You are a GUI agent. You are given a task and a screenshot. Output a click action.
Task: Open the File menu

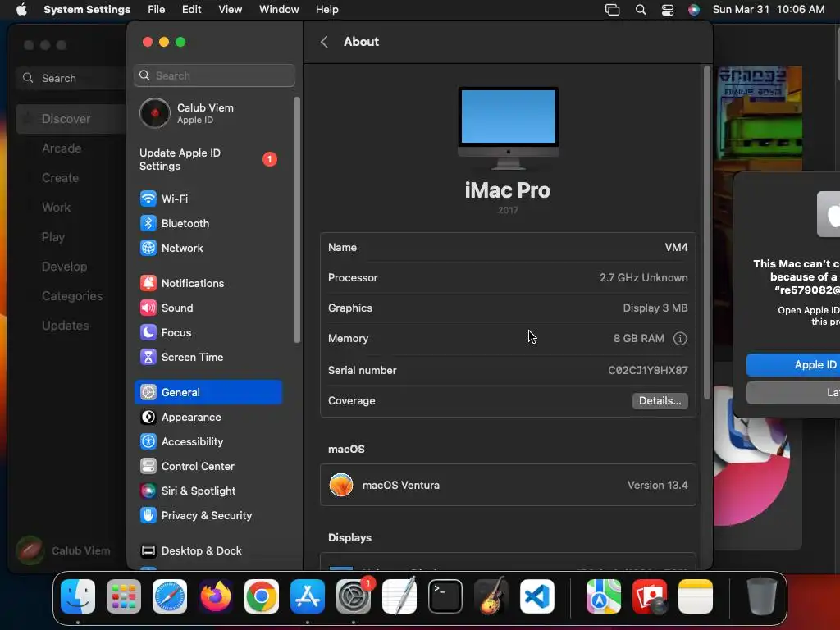pos(157,10)
